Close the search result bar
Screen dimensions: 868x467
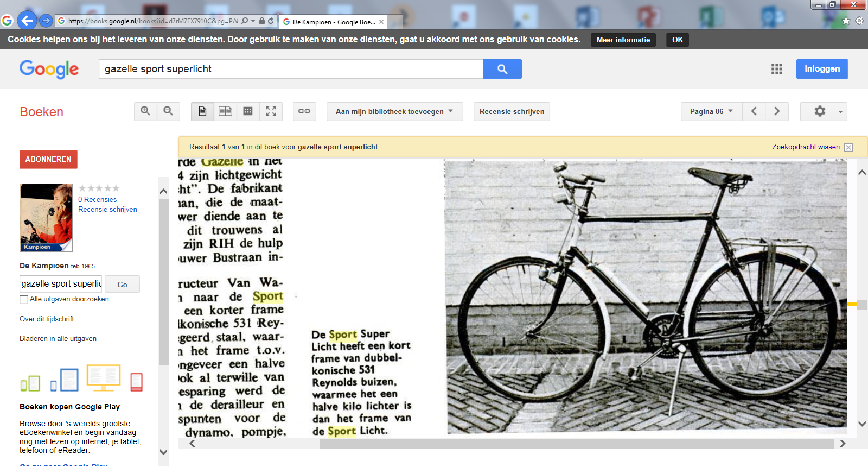(848, 147)
